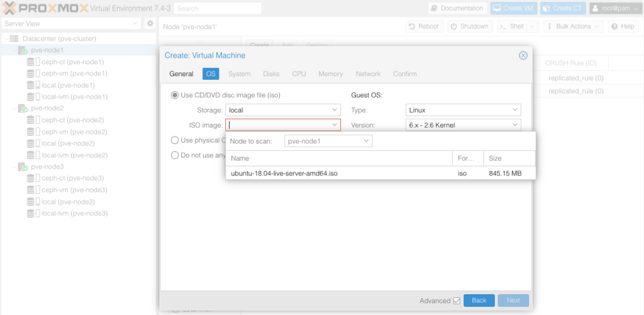Collapse the Datacenter tree node
The height and width of the screenshot is (315, 644).
coord(6,38)
